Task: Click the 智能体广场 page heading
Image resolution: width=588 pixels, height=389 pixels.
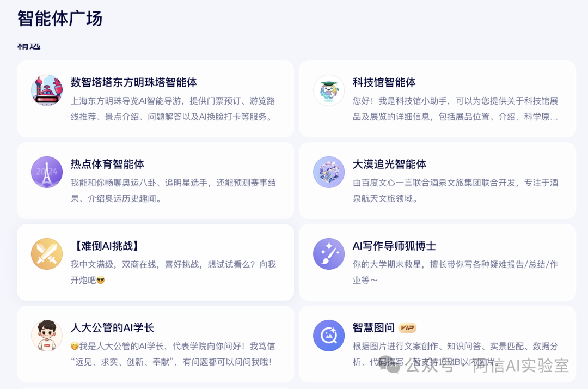Action: (60, 19)
